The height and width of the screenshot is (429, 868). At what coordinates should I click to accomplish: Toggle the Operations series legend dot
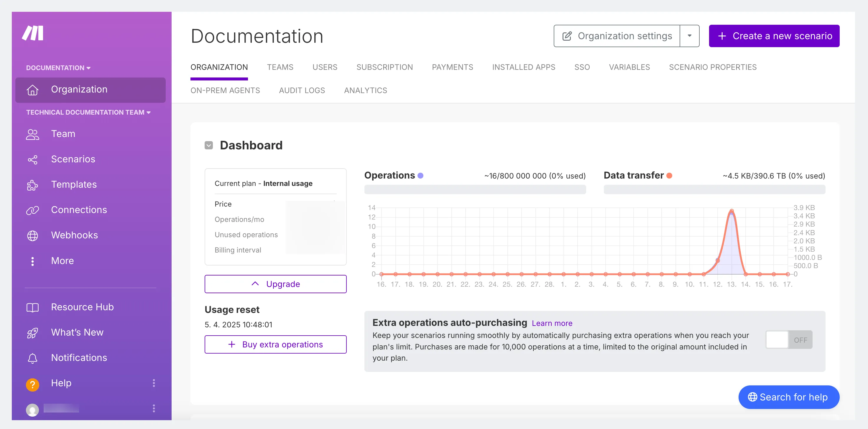pyautogui.click(x=420, y=175)
